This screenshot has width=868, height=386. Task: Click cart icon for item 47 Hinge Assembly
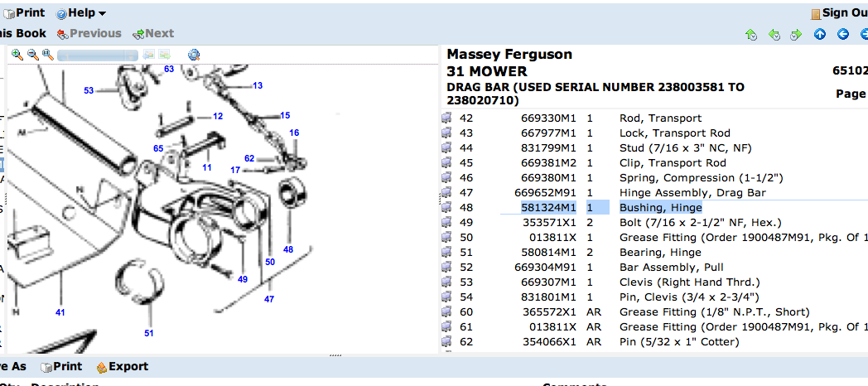[x=446, y=193]
